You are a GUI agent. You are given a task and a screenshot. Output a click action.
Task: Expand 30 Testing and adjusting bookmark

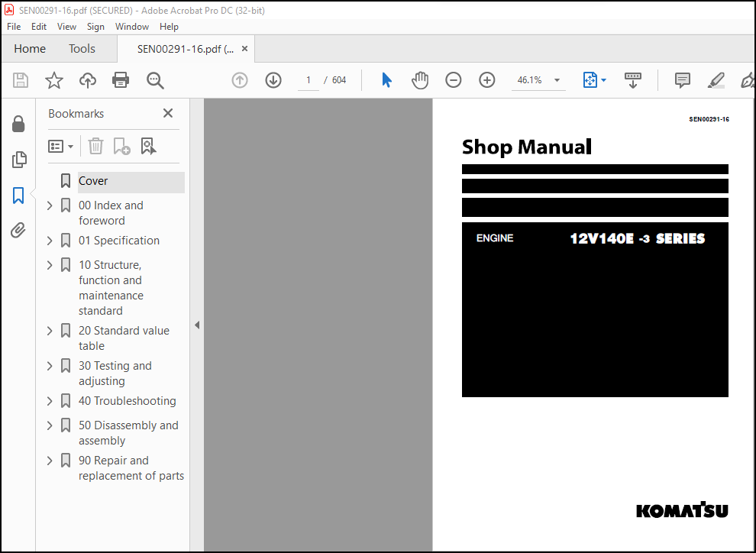(x=50, y=366)
